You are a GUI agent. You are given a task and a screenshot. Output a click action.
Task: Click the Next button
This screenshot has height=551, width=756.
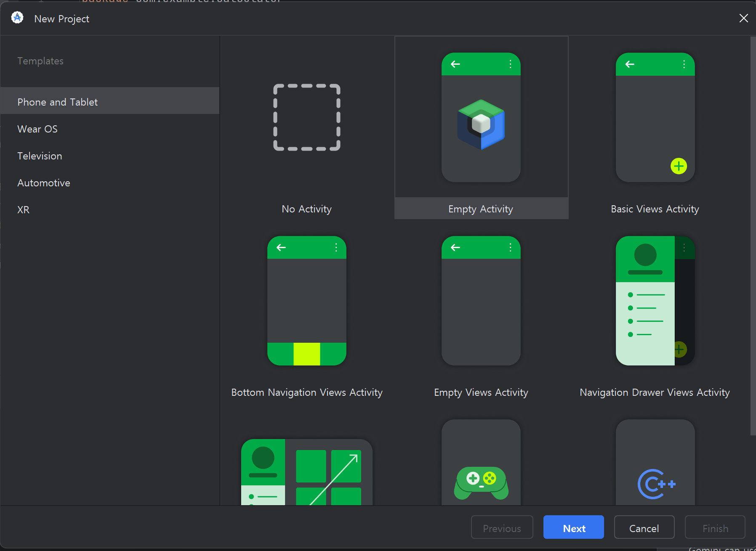tap(574, 527)
